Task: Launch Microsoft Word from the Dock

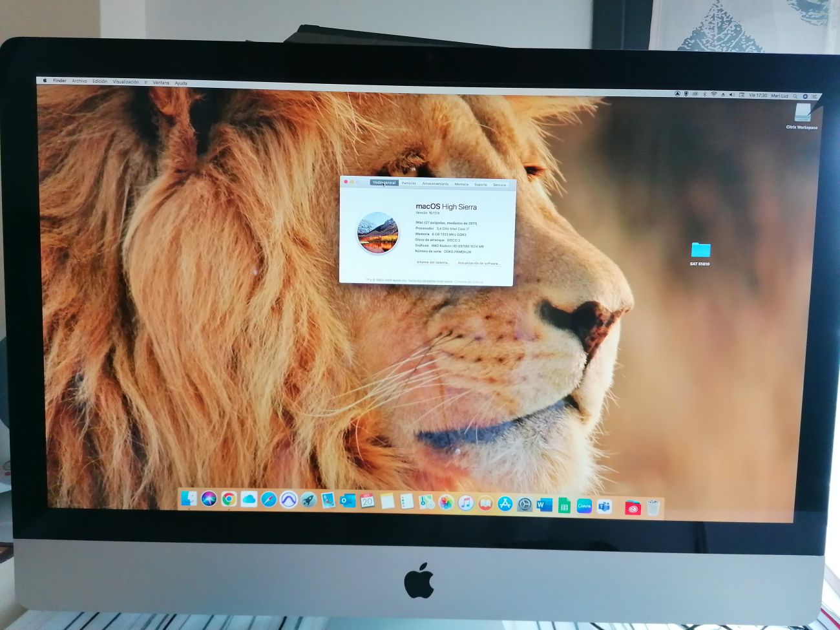Action: (x=544, y=505)
